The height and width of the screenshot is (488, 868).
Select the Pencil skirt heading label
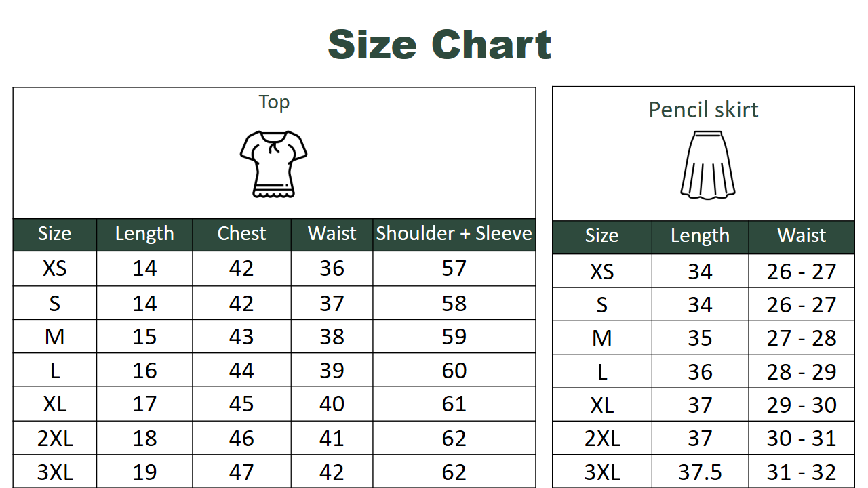tap(703, 110)
